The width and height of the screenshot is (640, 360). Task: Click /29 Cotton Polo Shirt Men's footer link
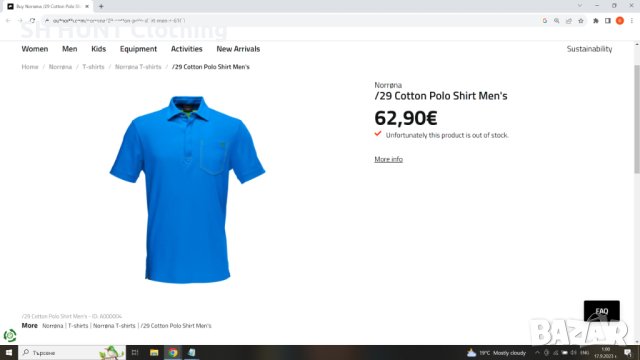176,326
